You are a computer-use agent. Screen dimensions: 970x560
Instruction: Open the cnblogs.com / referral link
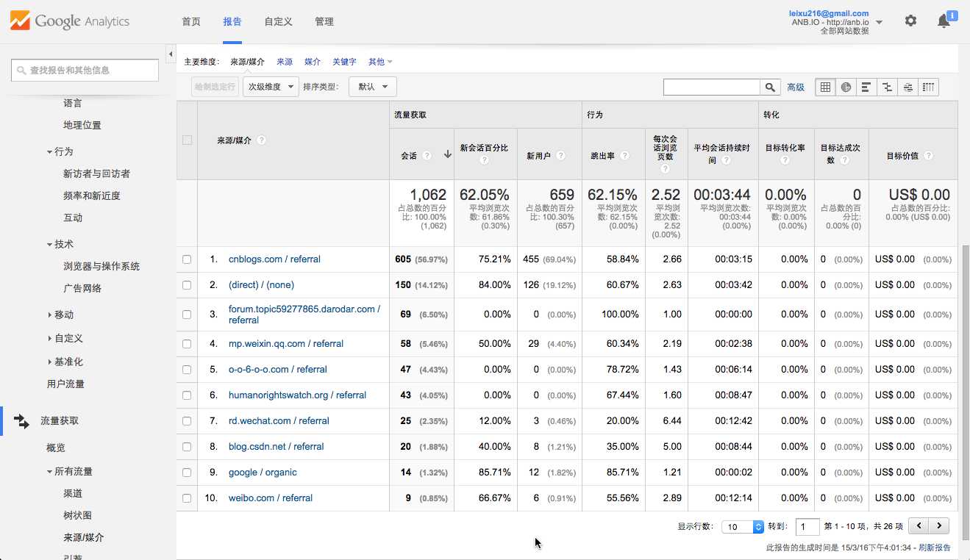(x=274, y=259)
